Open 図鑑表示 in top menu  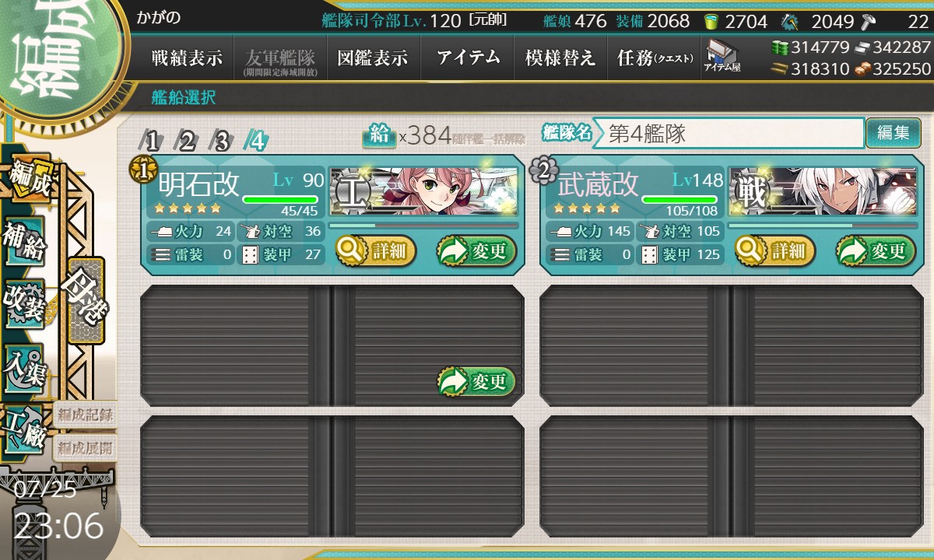[x=374, y=58]
